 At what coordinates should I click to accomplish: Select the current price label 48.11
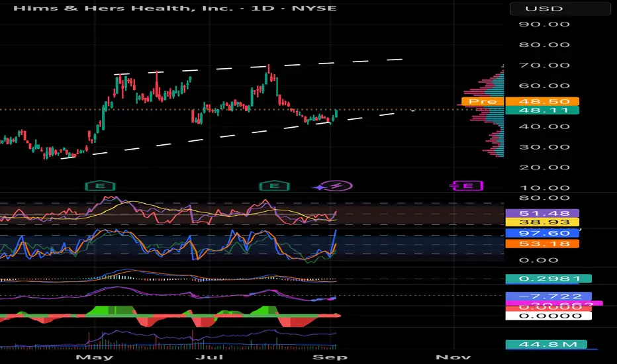pos(542,110)
